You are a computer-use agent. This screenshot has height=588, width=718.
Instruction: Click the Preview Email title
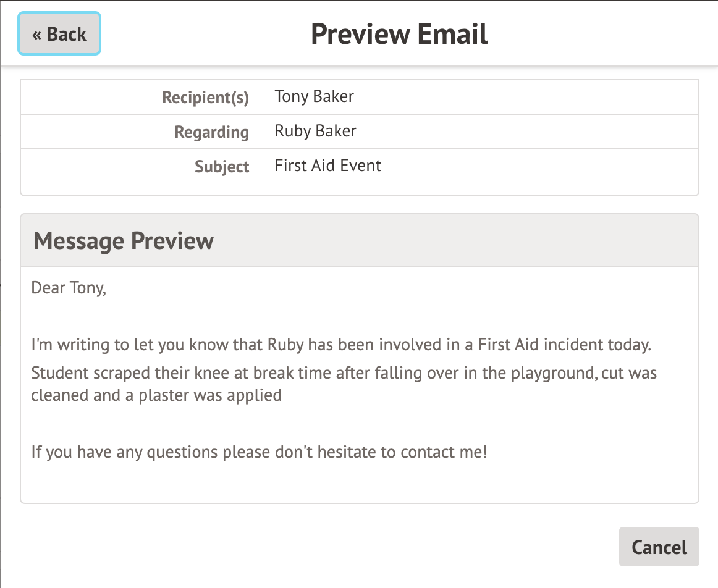point(399,34)
